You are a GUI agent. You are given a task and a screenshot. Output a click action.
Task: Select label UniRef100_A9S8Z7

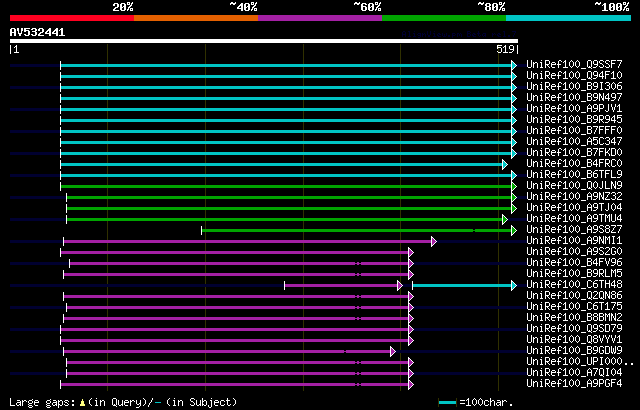[574, 230]
